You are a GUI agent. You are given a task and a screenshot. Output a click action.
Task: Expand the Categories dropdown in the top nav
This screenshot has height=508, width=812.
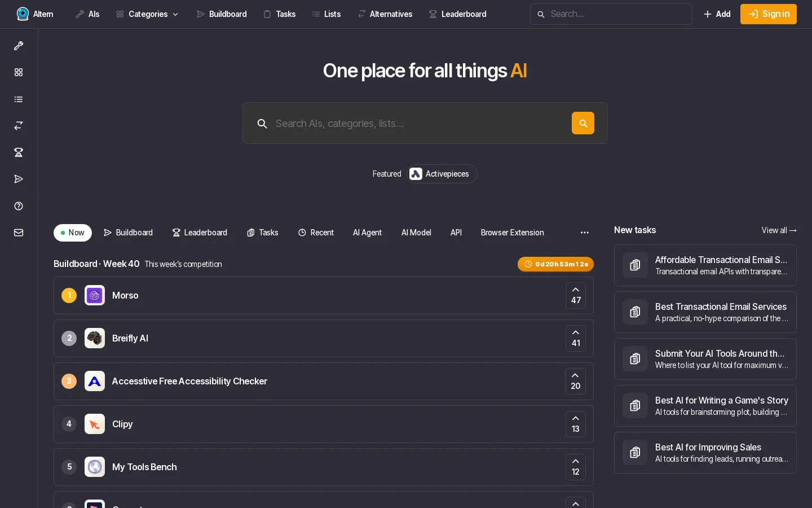pyautogui.click(x=148, y=14)
